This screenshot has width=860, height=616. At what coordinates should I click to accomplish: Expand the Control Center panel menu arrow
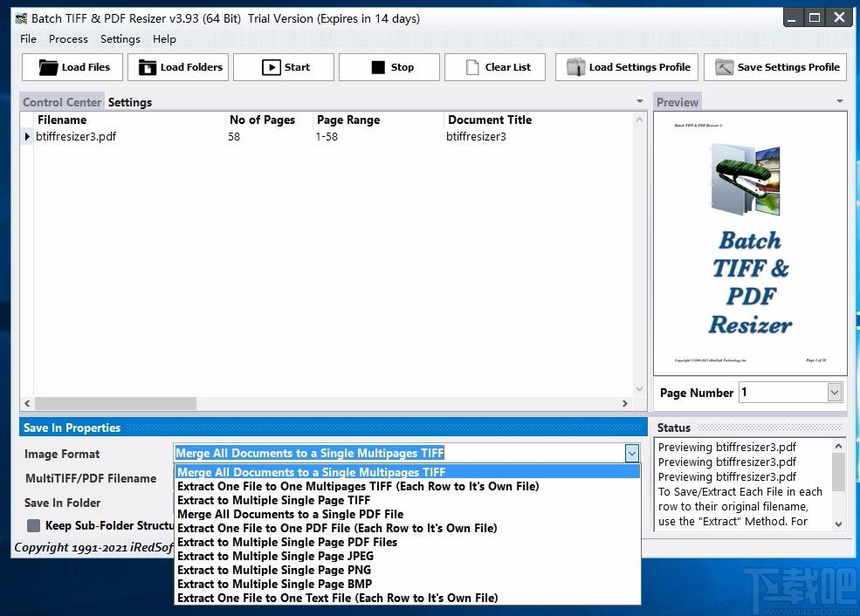point(639,101)
